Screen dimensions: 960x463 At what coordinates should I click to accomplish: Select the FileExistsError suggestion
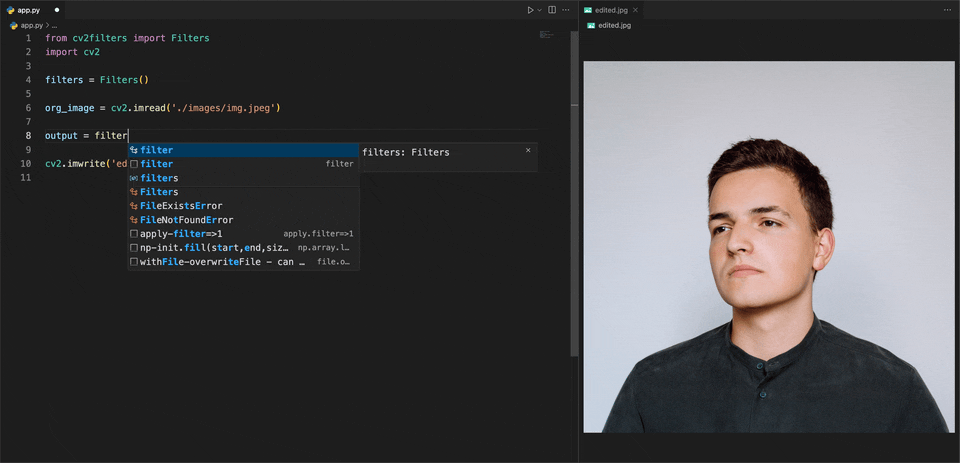tap(181, 206)
